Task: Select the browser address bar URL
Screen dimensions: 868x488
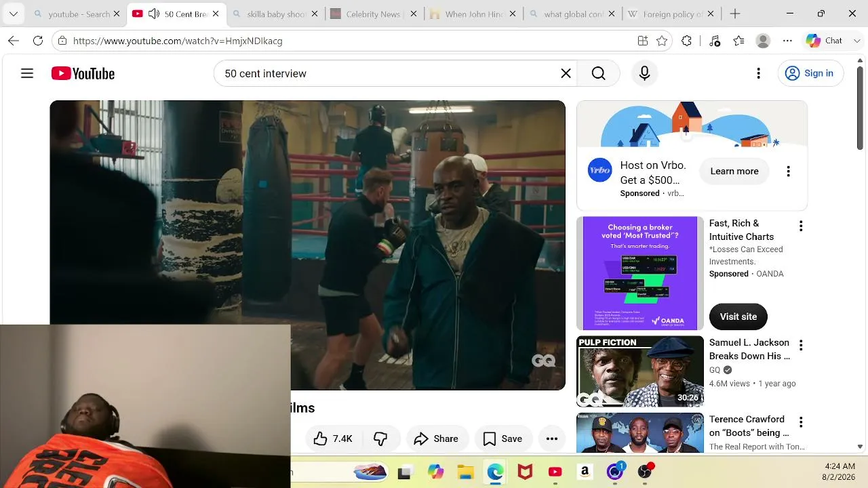Action: (x=178, y=41)
